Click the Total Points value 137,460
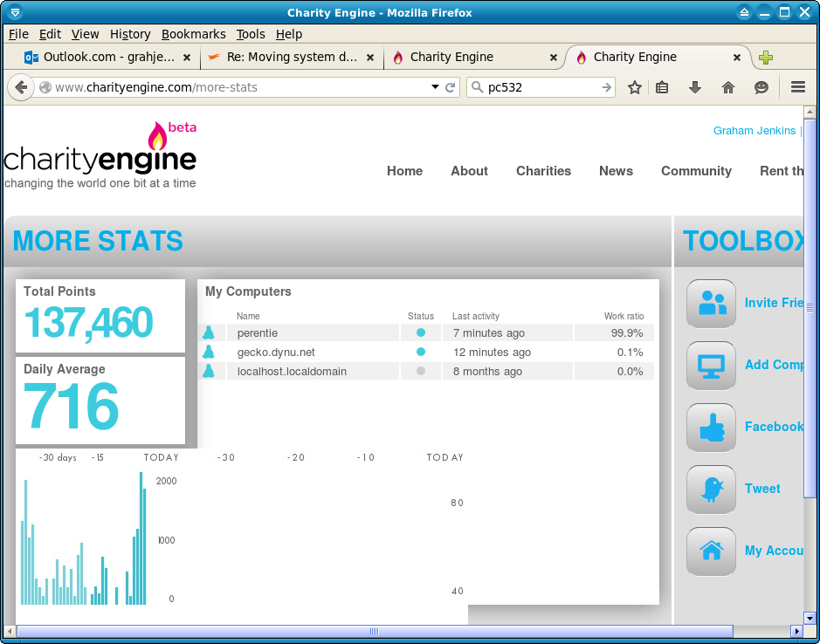 88,323
